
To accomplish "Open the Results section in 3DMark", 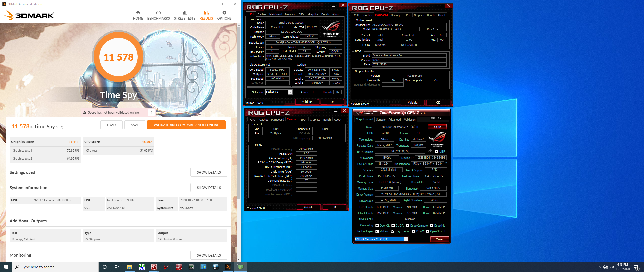I will (206, 15).
